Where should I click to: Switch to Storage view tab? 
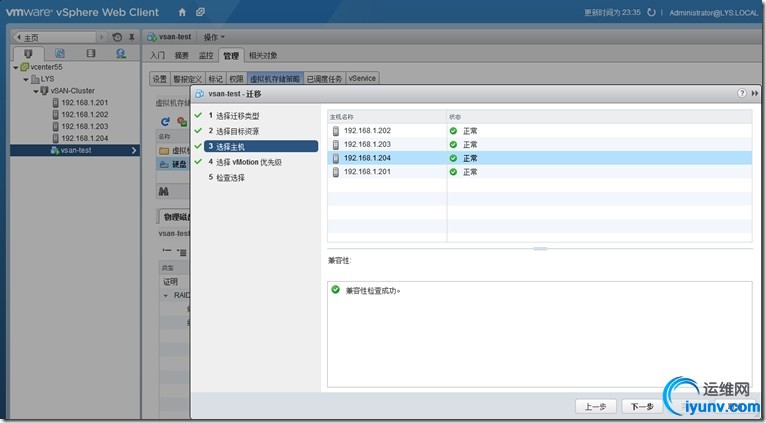click(91, 53)
